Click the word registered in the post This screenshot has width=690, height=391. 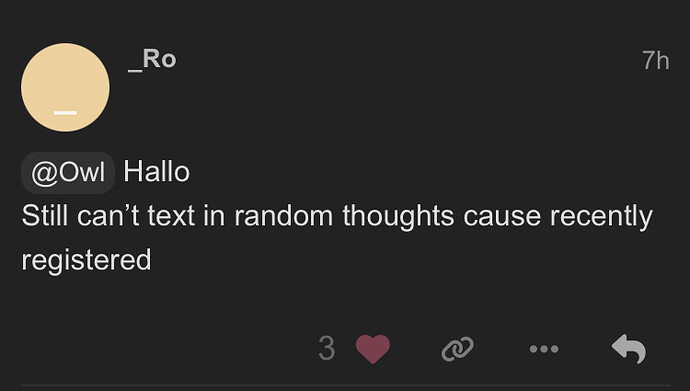tap(86, 260)
